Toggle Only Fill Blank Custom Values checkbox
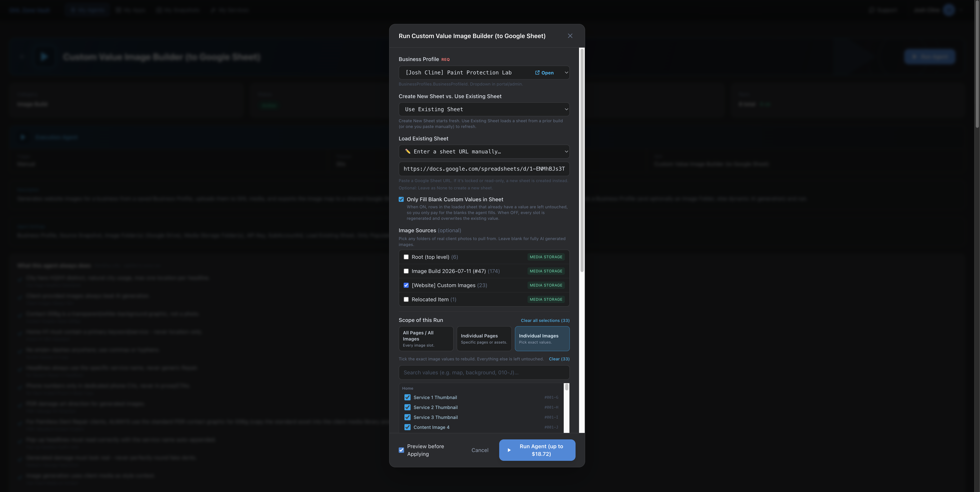 tap(401, 199)
